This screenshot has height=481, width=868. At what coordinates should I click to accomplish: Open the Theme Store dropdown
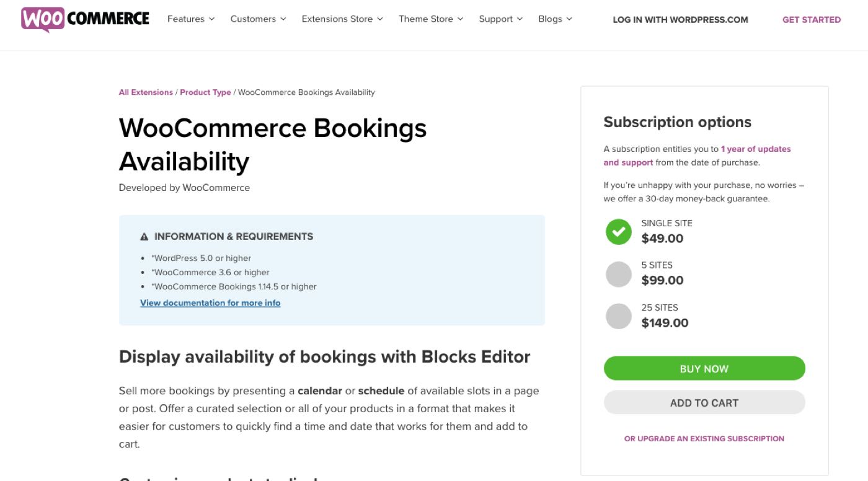(431, 19)
